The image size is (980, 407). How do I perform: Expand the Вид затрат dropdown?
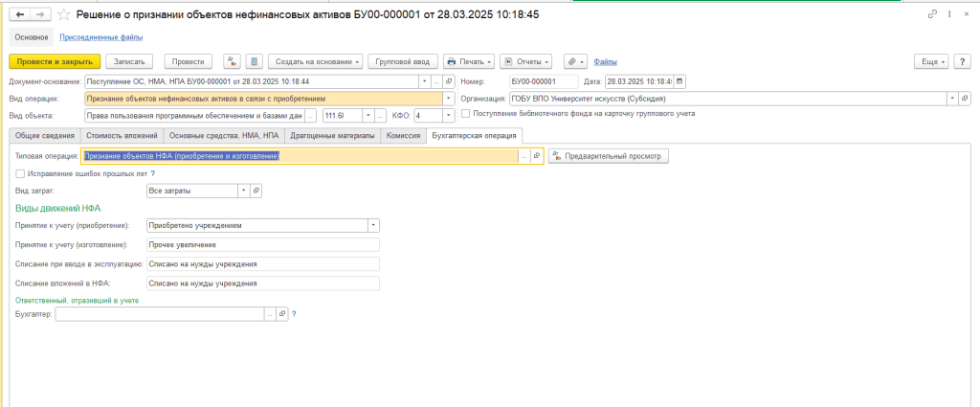point(243,191)
